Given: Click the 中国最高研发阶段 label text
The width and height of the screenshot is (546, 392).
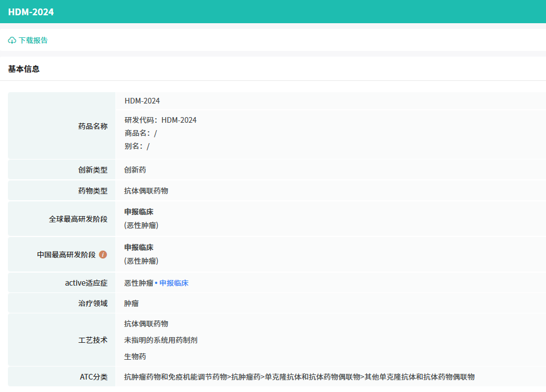Looking at the screenshot, I should click(66, 255).
